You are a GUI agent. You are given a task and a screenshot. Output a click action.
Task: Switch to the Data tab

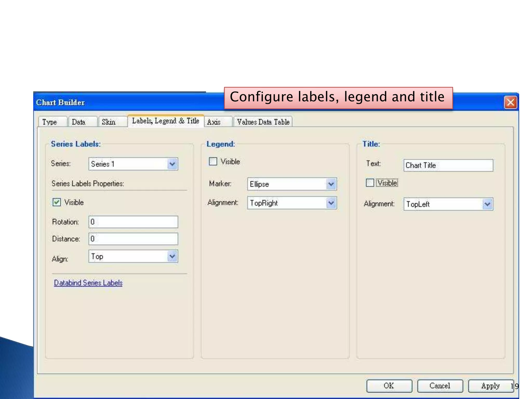pyautogui.click(x=78, y=122)
